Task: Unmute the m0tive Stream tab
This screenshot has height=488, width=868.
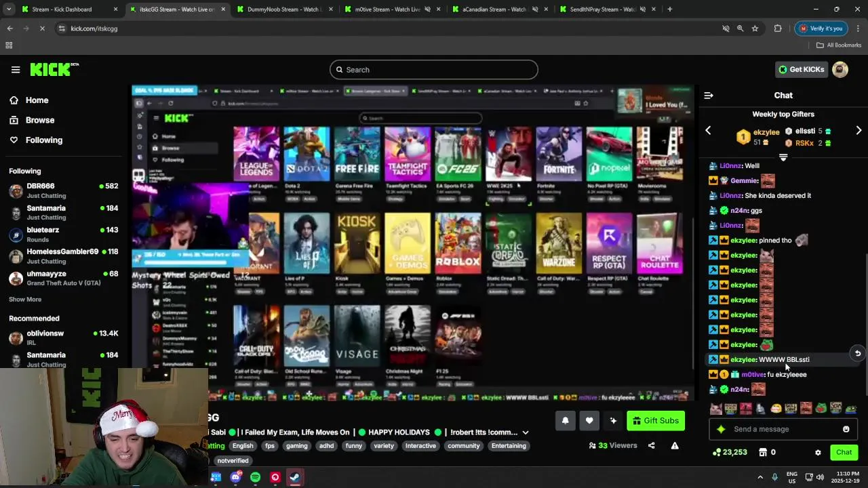Action: click(427, 9)
